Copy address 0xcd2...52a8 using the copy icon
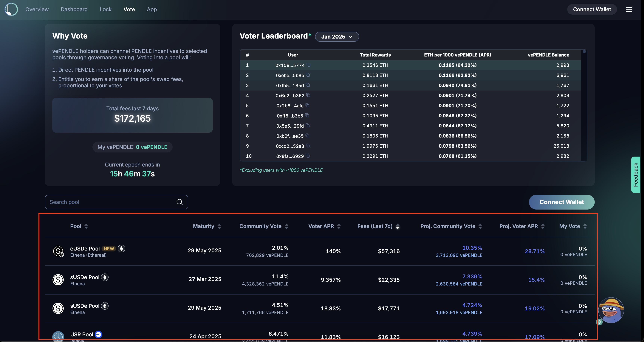 click(x=308, y=146)
